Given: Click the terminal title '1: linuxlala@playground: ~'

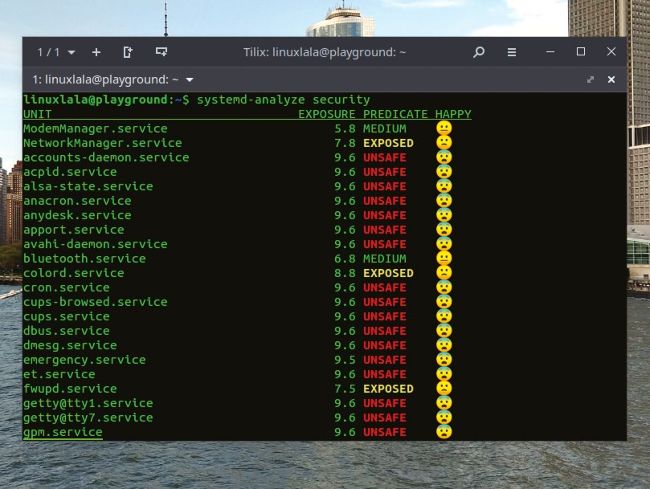Looking at the screenshot, I should coord(105,79).
